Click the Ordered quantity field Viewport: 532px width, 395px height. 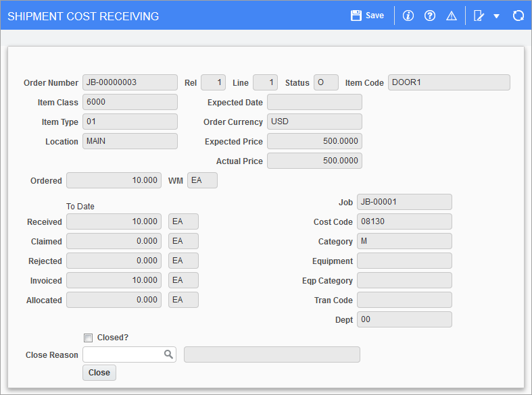114,180
